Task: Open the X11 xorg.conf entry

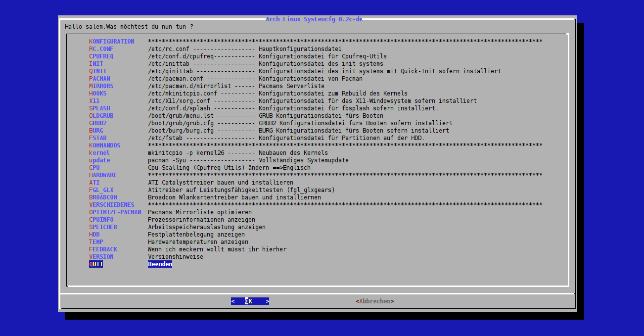Action: [94, 101]
